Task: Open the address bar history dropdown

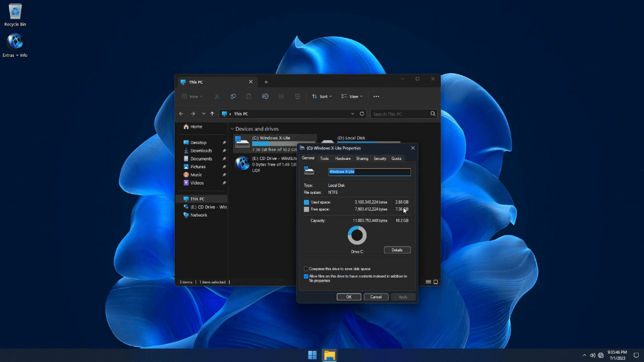Action: [352, 113]
